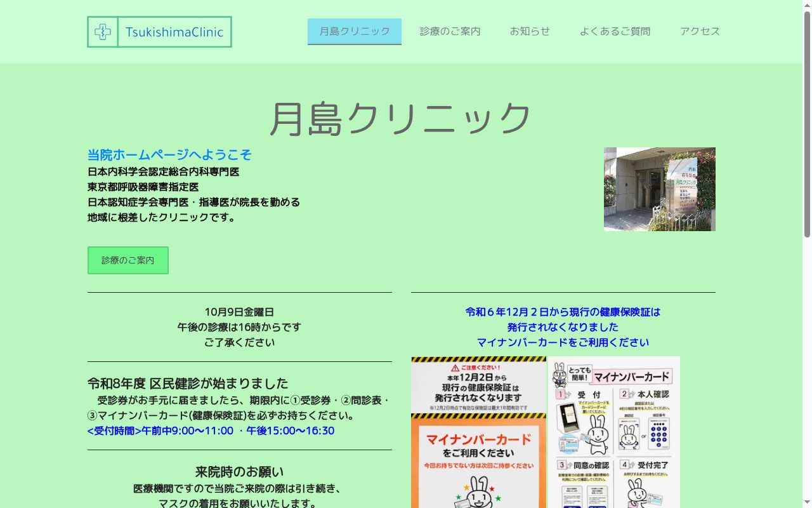Image resolution: width=812 pixels, height=508 pixels.
Task: Click the 日本内科学会認定総合内科専門医 line
Action: (x=164, y=171)
